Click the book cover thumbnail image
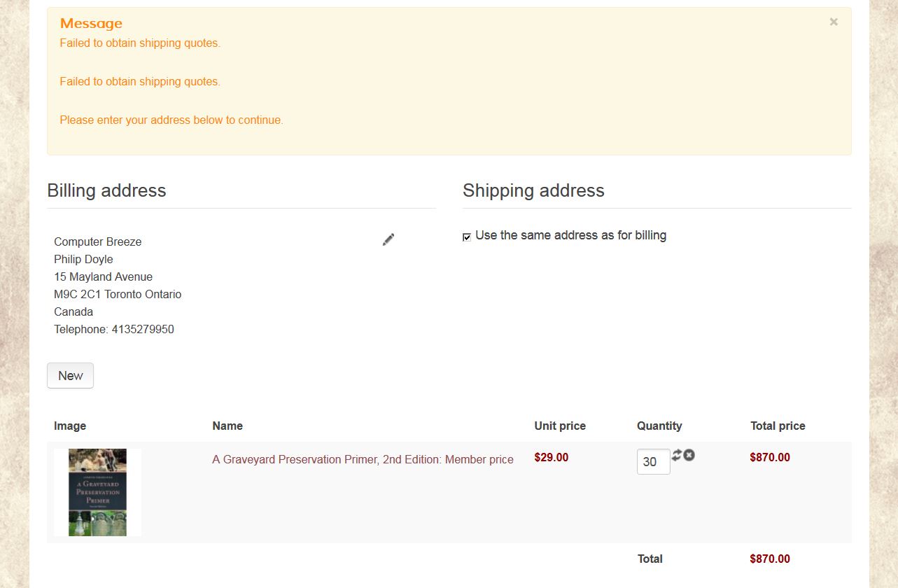Image resolution: width=898 pixels, height=588 pixels. (x=97, y=492)
